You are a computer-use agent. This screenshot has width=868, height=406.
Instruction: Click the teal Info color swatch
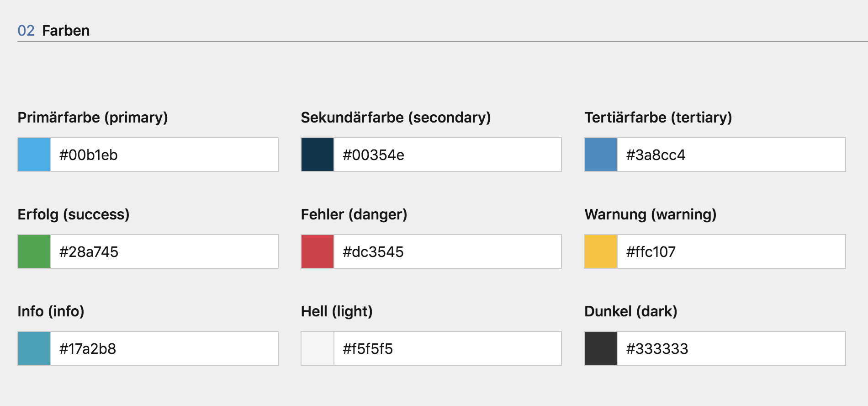coord(34,348)
